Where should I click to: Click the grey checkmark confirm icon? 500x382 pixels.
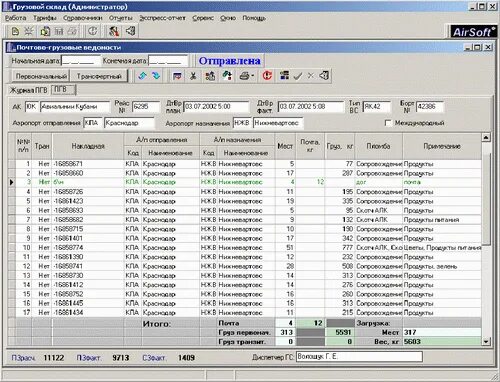tap(298, 76)
